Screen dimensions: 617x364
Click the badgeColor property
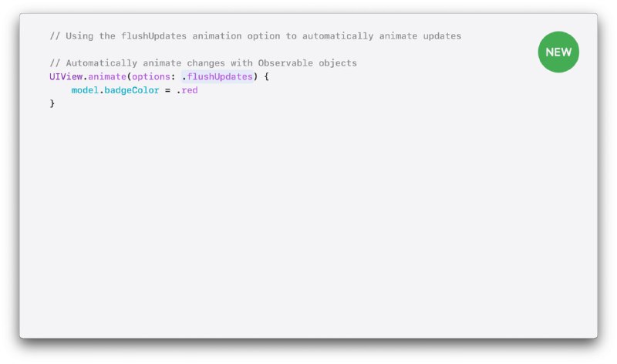(132, 90)
